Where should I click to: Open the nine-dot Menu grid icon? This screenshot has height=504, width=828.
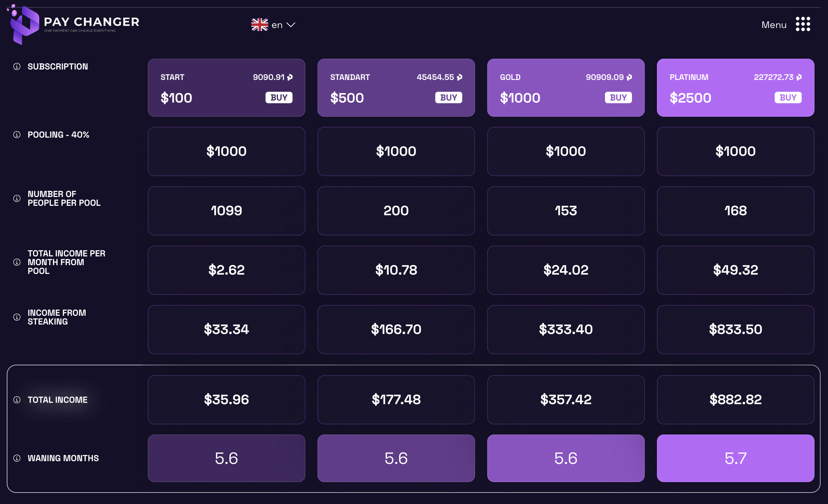point(803,24)
